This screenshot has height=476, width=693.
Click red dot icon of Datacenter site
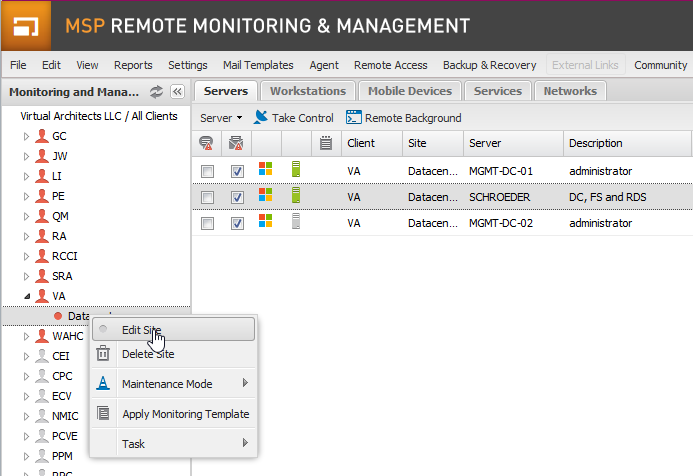tap(58, 316)
